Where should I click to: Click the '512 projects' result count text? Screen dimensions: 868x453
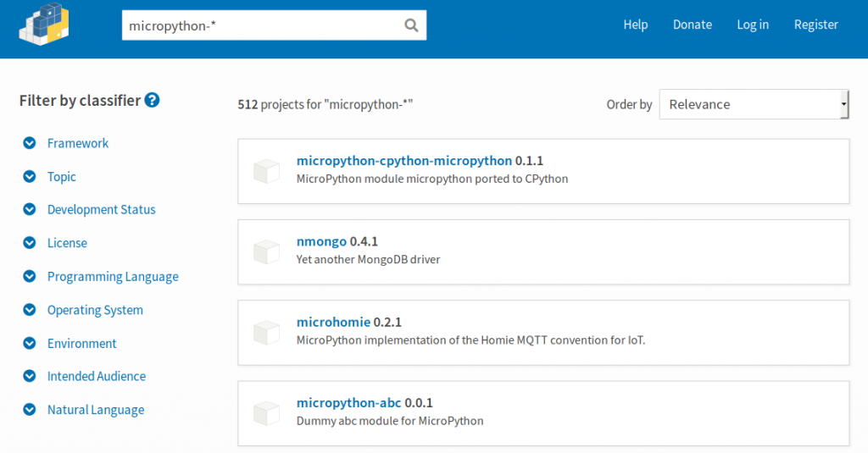[325, 104]
